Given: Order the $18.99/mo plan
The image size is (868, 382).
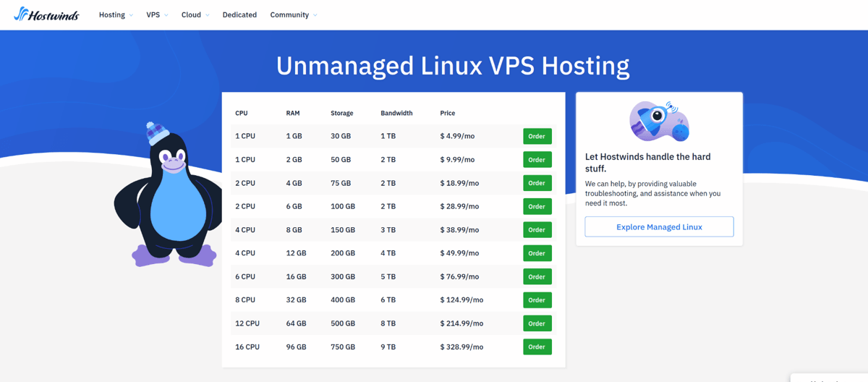Looking at the screenshot, I should coord(537,183).
